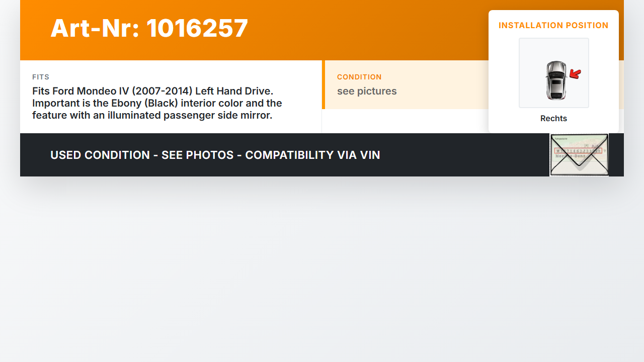Click the FITS section label

[x=41, y=77]
